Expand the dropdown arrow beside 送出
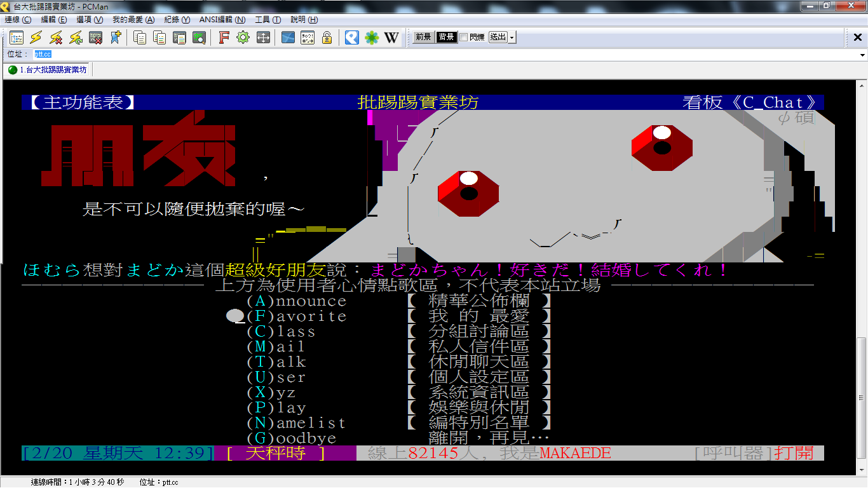Viewport: 868px width, 488px height. pos(512,37)
